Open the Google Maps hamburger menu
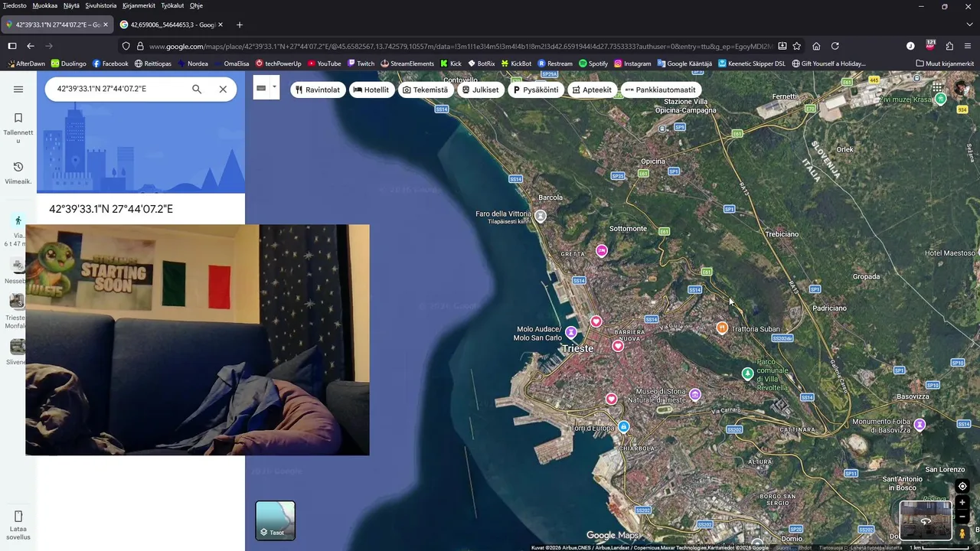Viewport: 980px width, 551px height. [18, 90]
